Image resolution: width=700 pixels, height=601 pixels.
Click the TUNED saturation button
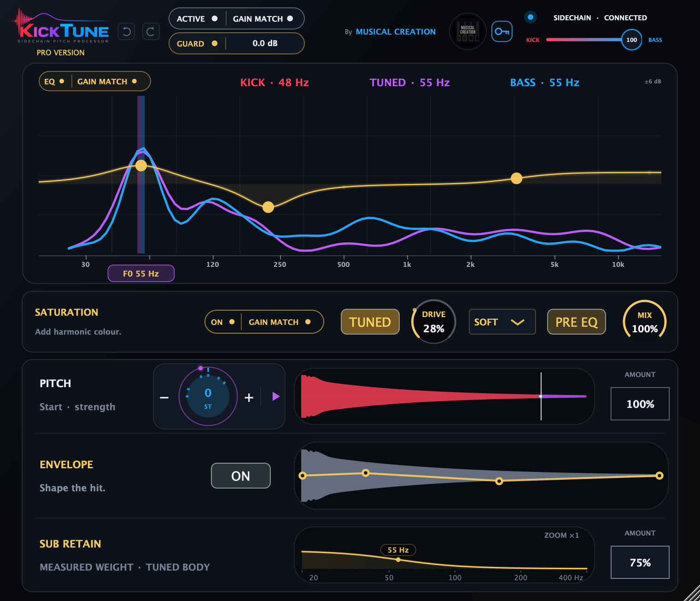pyautogui.click(x=370, y=322)
